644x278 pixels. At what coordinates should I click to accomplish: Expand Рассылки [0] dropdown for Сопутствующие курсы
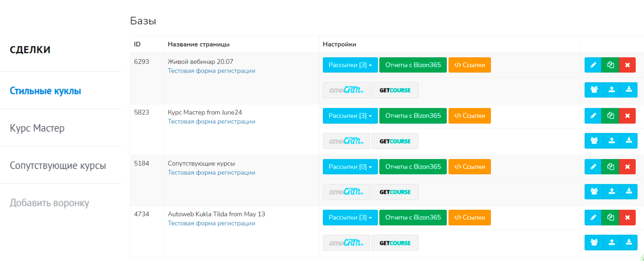pyautogui.click(x=350, y=167)
